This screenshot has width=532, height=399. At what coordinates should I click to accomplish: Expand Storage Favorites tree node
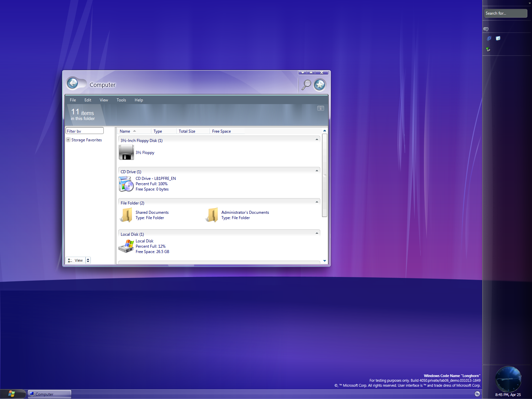[68, 140]
